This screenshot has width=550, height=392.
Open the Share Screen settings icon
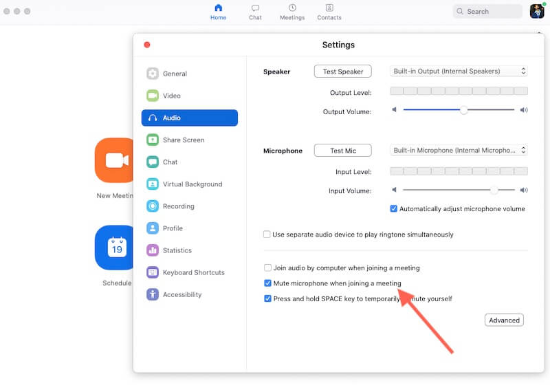click(x=152, y=140)
